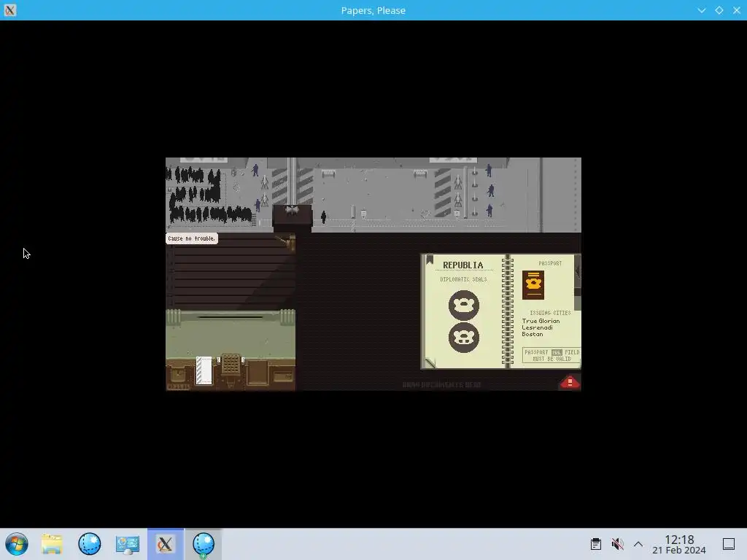The height and width of the screenshot is (560, 747).
Task: Open the first globe browser icon in taskbar
Action: [x=90, y=544]
